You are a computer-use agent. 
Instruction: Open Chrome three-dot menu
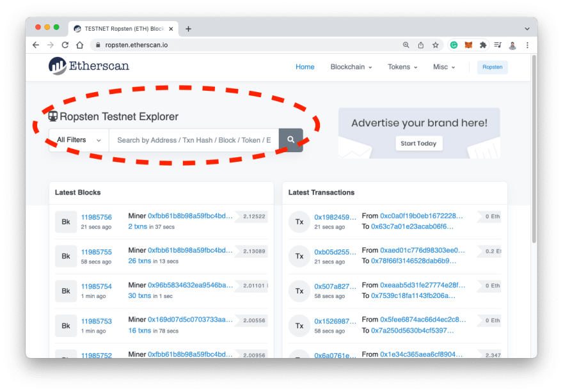point(527,45)
